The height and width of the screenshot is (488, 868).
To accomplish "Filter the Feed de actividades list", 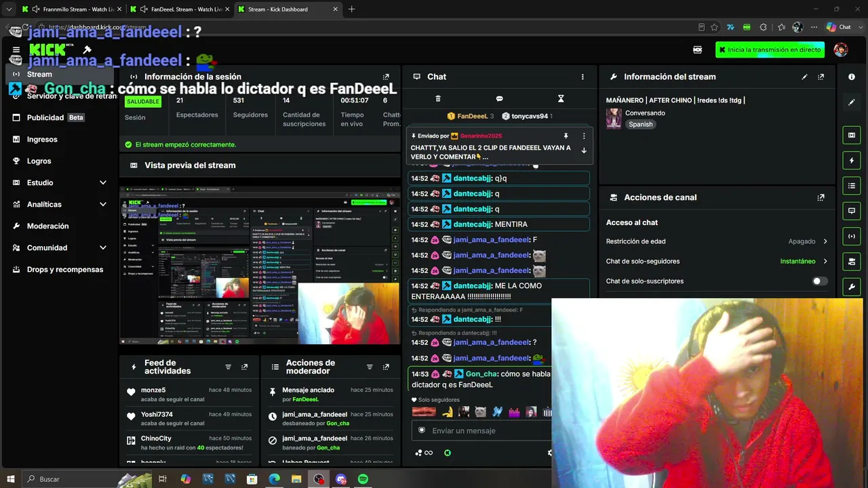I will coord(228,367).
